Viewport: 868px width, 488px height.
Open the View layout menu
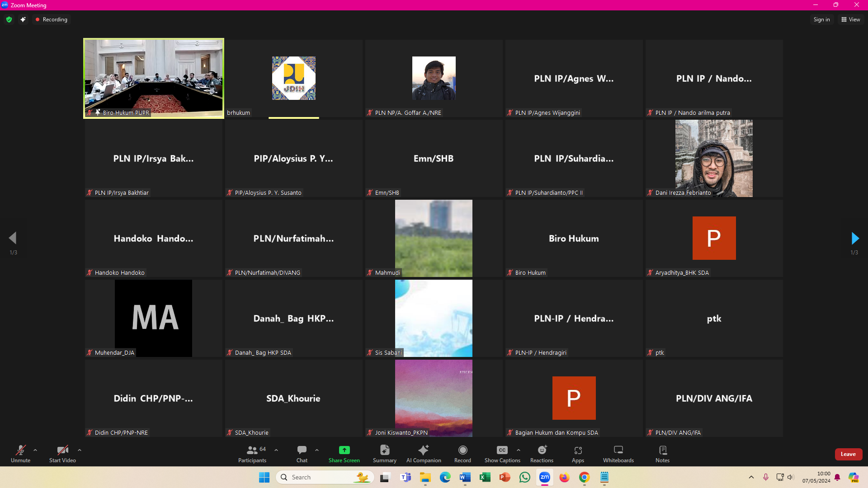(850, 19)
